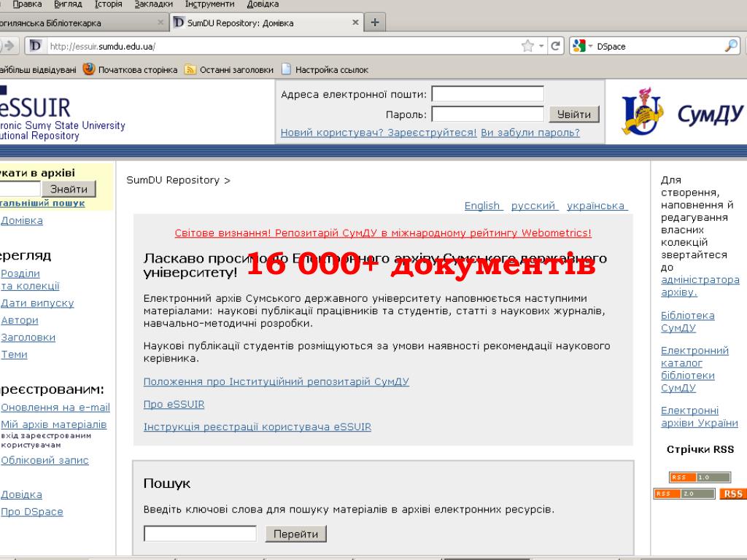
Task: Click the Пошук keyword input field
Action: [200, 534]
